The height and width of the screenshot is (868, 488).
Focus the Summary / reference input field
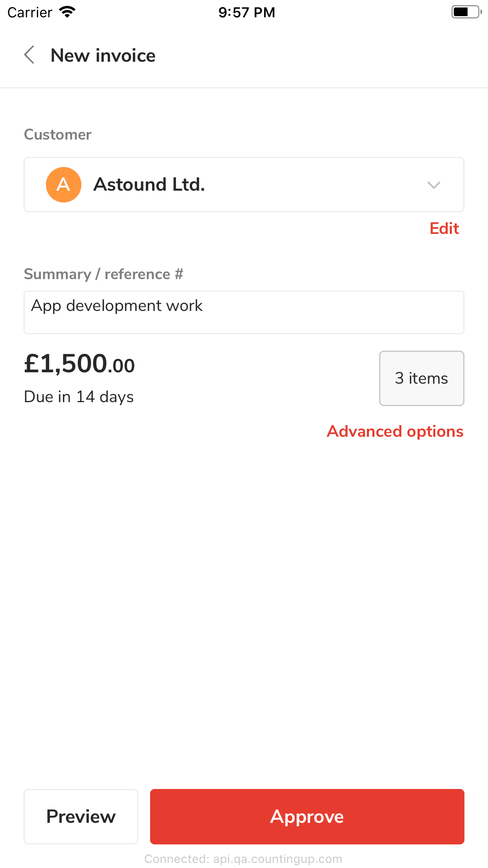244,313
